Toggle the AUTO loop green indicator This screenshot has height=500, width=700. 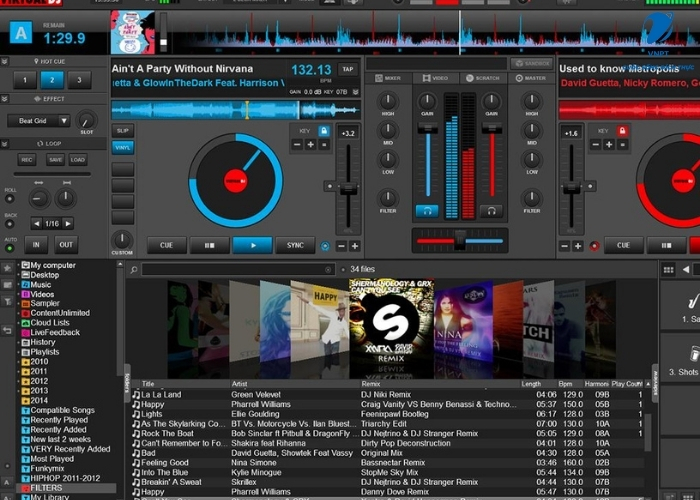coord(9,248)
